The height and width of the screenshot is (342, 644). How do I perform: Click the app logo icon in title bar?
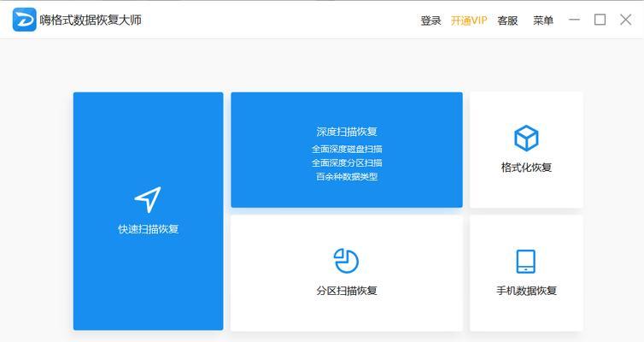(x=25, y=20)
